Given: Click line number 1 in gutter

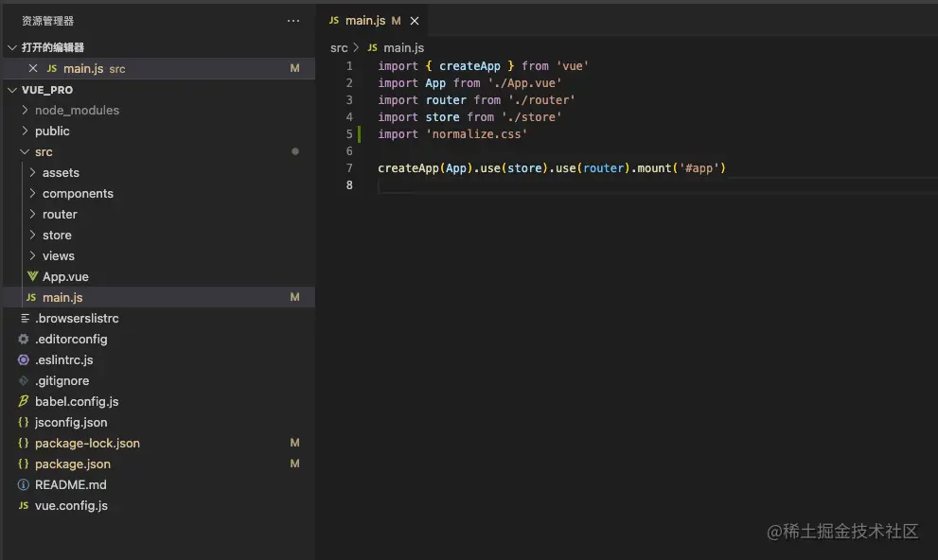Looking at the screenshot, I should point(349,65).
